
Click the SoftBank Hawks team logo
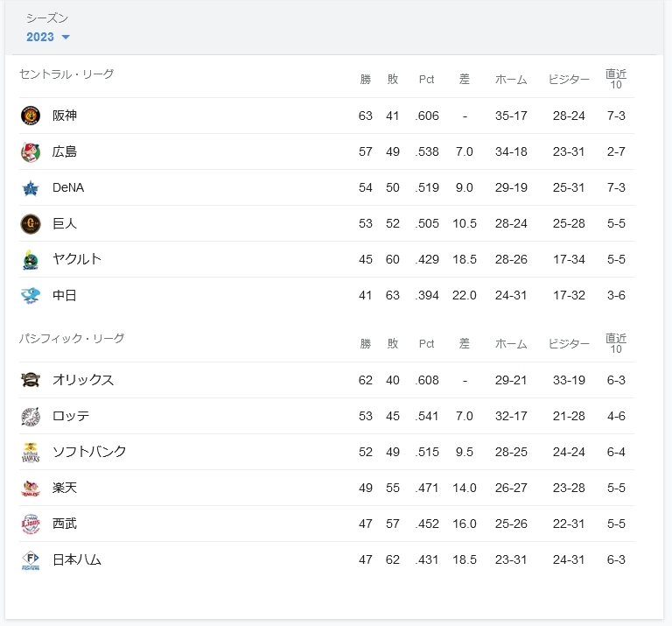(x=31, y=453)
